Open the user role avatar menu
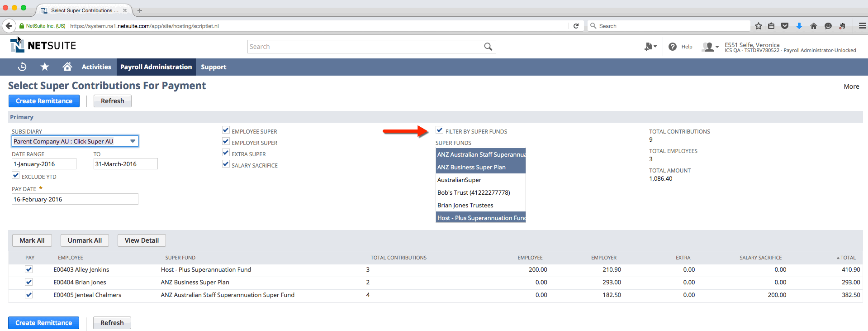The height and width of the screenshot is (331, 868). pos(710,47)
